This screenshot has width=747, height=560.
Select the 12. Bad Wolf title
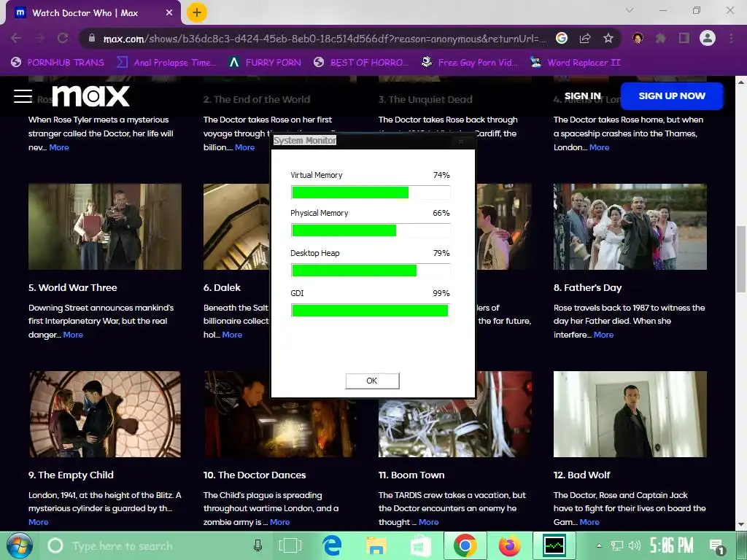click(581, 475)
